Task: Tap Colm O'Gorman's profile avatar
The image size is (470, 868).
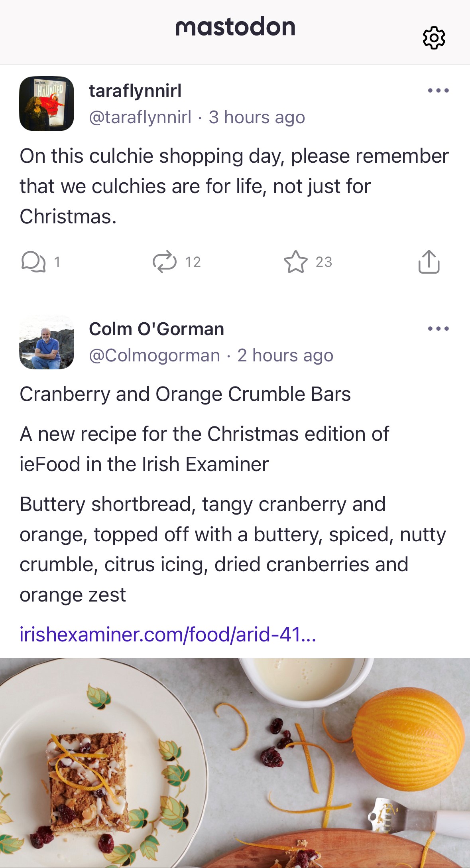Action: (x=47, y=342)
